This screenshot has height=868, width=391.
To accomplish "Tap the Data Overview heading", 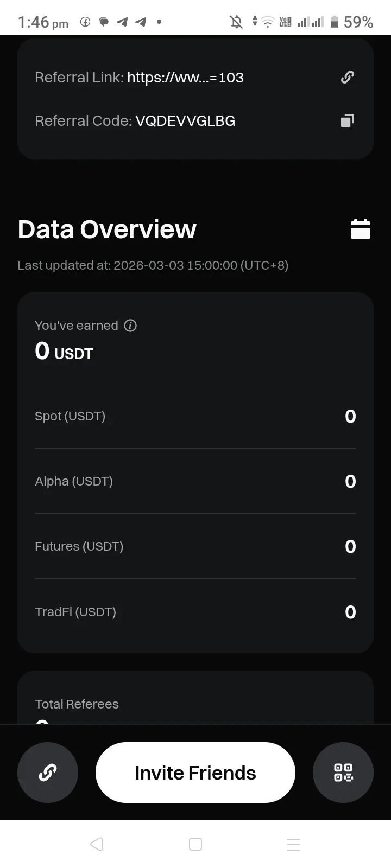I will pos(107,229).
